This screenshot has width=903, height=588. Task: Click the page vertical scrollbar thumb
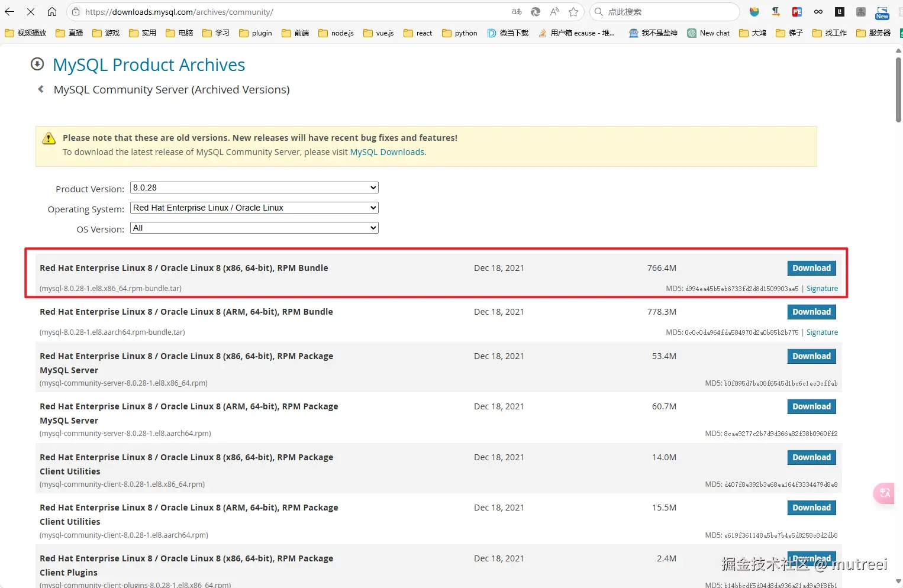(x=898, y=89)
